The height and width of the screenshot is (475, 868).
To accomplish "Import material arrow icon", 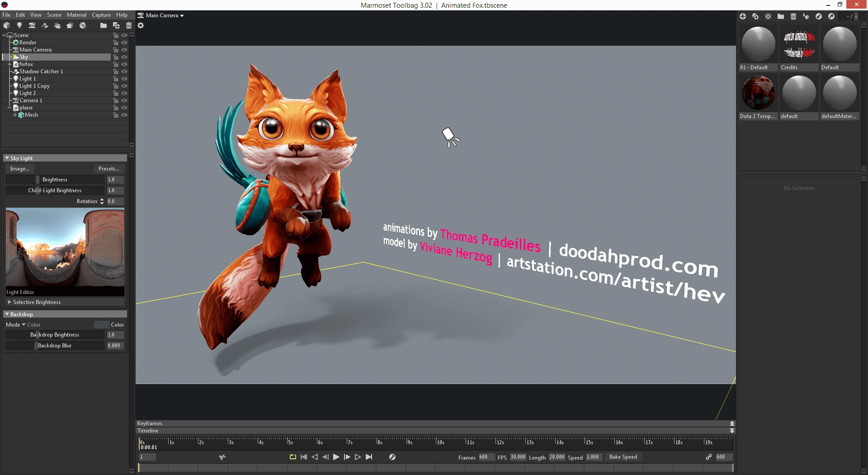I will point(819,16).
